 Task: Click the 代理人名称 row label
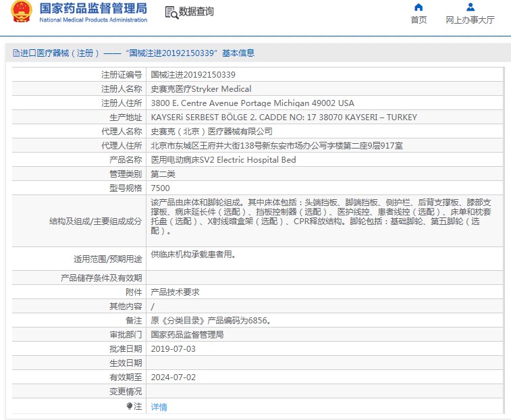point(122,132)
